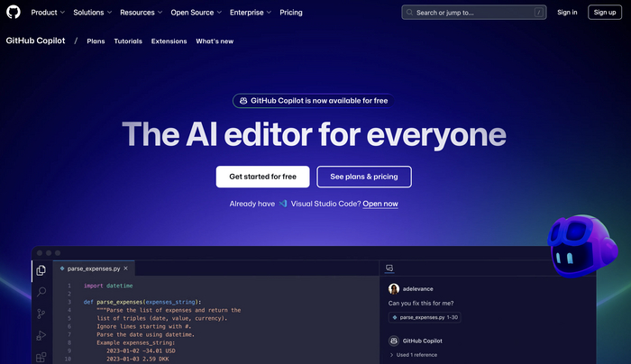The width and height of the screenshot is (631, 364).
Task: Click the parse_expenses.py 1-30 reference chip
Action: (425, 317)
